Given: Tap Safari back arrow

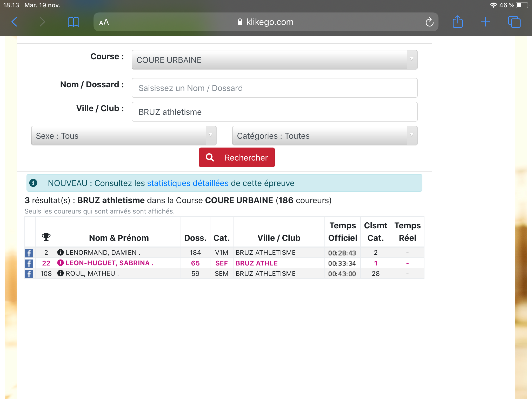Looking at the screenshot, I should tap(15, 22).
